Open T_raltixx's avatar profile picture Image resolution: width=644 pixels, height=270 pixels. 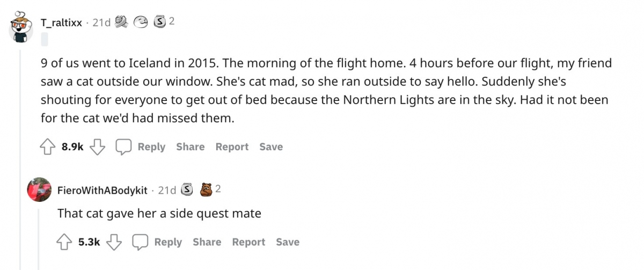tap(21, 26)
